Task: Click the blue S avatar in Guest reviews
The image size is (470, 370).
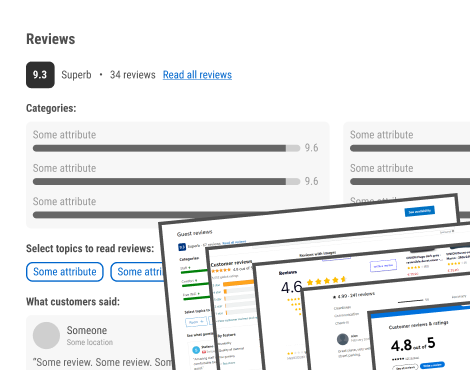Action: [196, 350]
